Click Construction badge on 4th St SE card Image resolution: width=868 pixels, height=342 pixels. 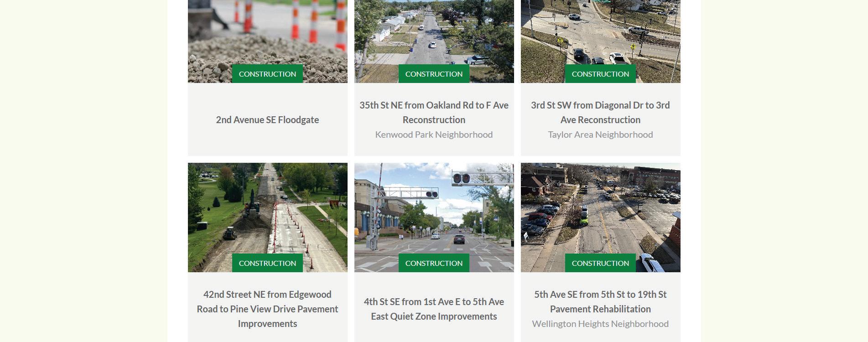pos(434,263)
